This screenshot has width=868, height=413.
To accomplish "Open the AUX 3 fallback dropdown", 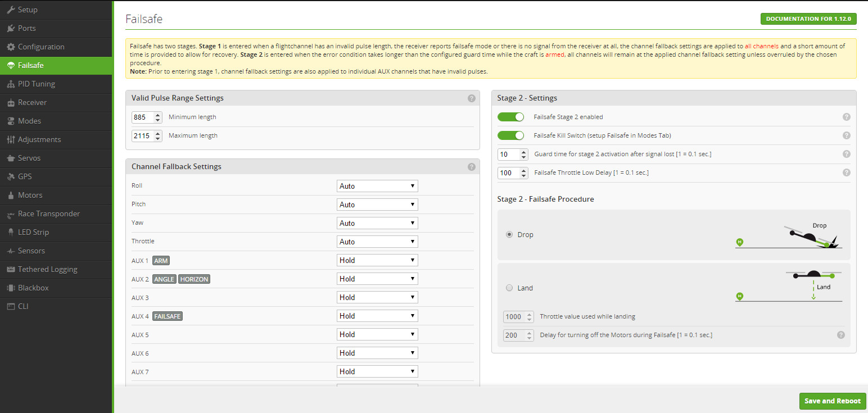I will pyautogui.click(x=377, y=297).
